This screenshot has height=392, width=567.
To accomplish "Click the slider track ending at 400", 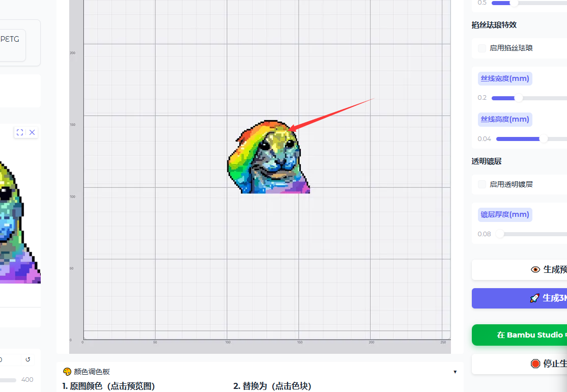I will tap(8, 380).
